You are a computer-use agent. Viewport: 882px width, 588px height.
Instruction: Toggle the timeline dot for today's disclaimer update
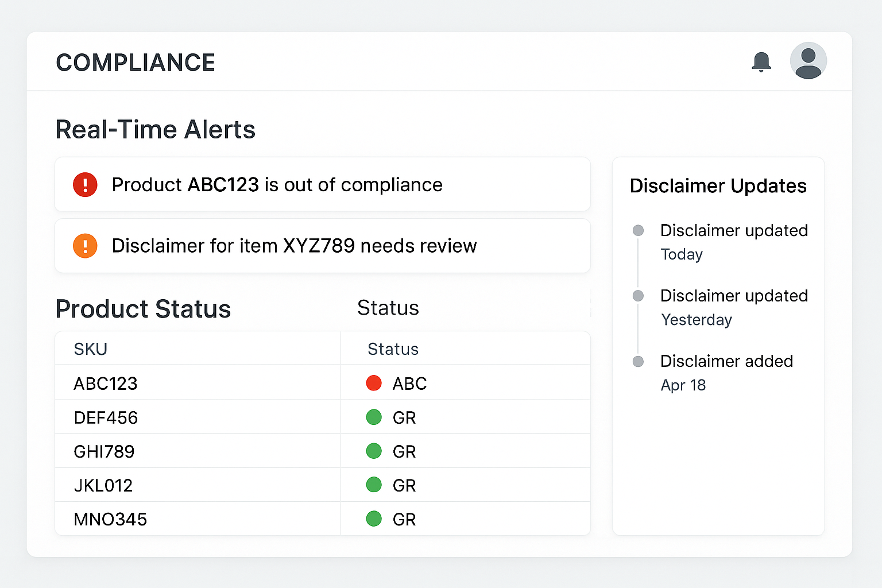point(638,230)
